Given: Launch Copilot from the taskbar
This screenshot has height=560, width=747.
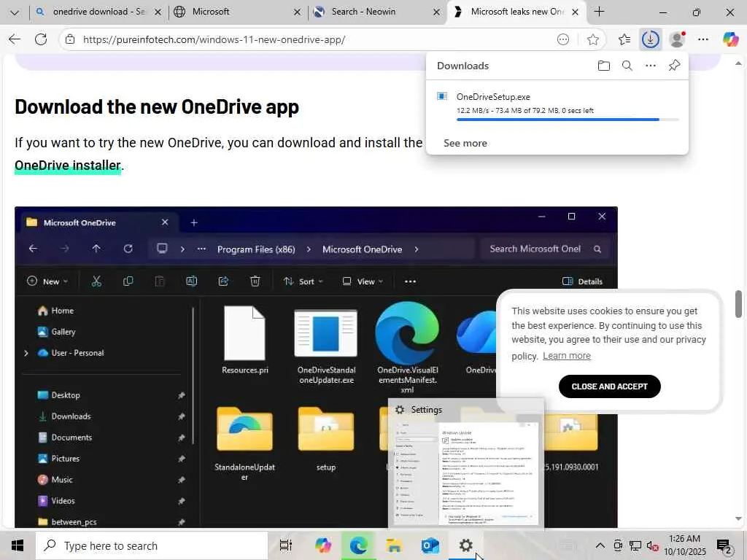Looking at the screenshot, I should point(323,545).
